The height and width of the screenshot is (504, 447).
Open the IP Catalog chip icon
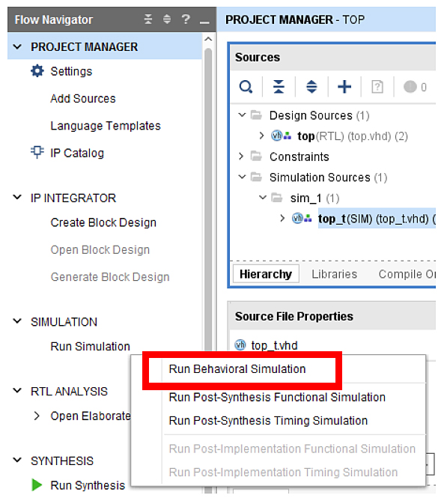pos(37,152)
